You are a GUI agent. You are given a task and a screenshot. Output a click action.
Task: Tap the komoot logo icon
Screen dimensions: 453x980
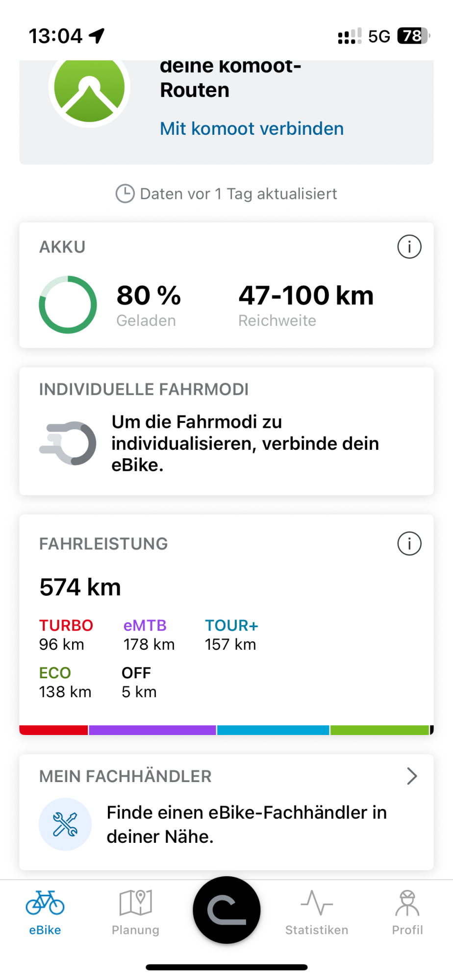click(89, 89)
